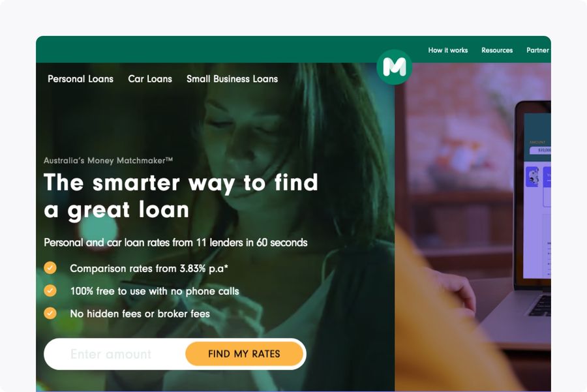Switch to Small Business Loans

click(x=232, y=79)
